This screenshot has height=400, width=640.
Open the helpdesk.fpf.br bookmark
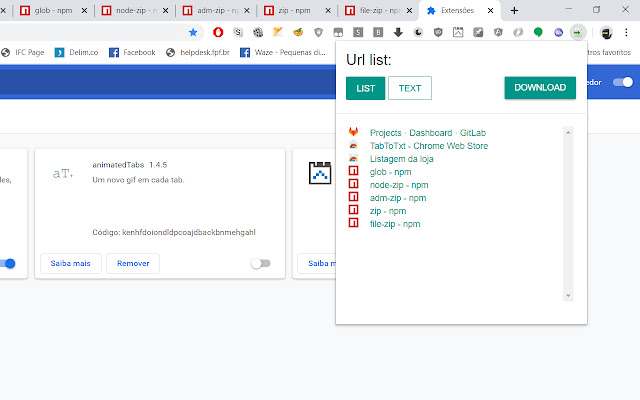pyautogui.click(x=198, y=52)
